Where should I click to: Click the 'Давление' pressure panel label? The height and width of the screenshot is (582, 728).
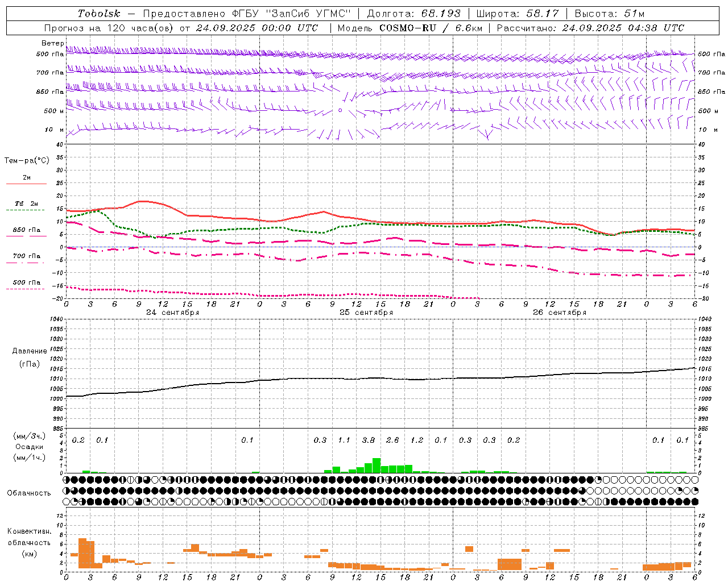30,351
